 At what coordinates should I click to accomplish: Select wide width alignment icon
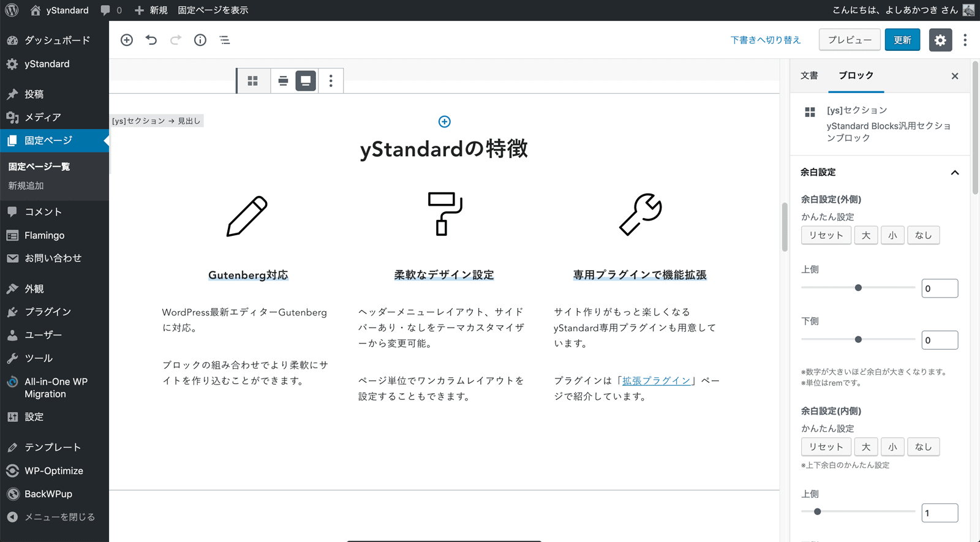(x=283, y=81)
